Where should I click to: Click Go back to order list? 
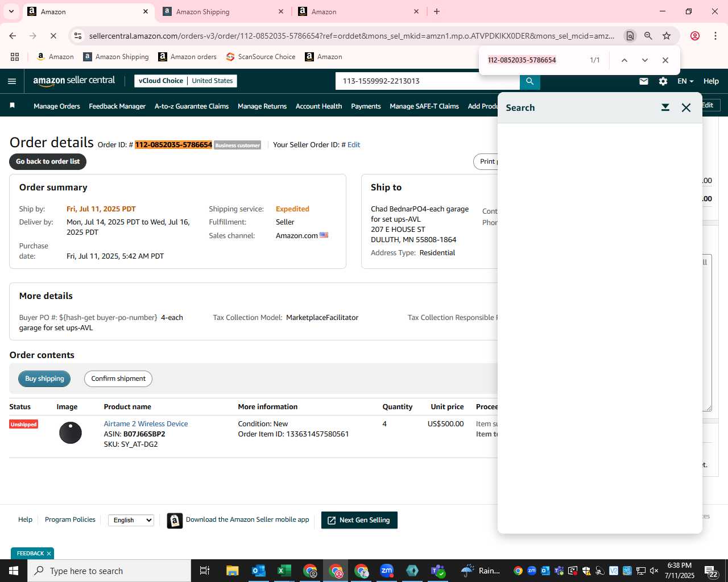[x=48, y=161]
